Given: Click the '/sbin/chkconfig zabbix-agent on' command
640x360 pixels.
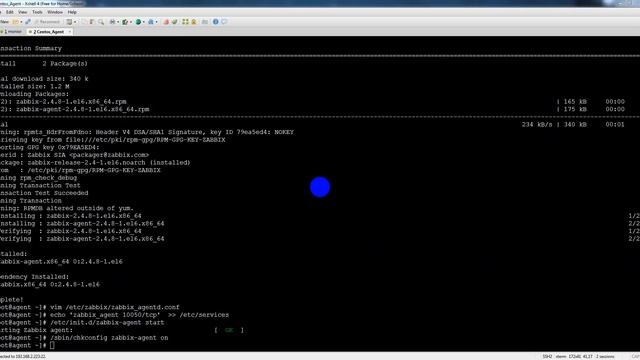Looking at the screenshot, I should click(109, 338).
